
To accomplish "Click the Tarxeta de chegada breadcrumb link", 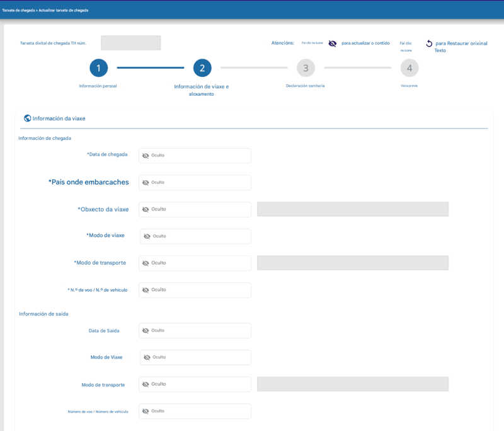I will pos(18,11).
